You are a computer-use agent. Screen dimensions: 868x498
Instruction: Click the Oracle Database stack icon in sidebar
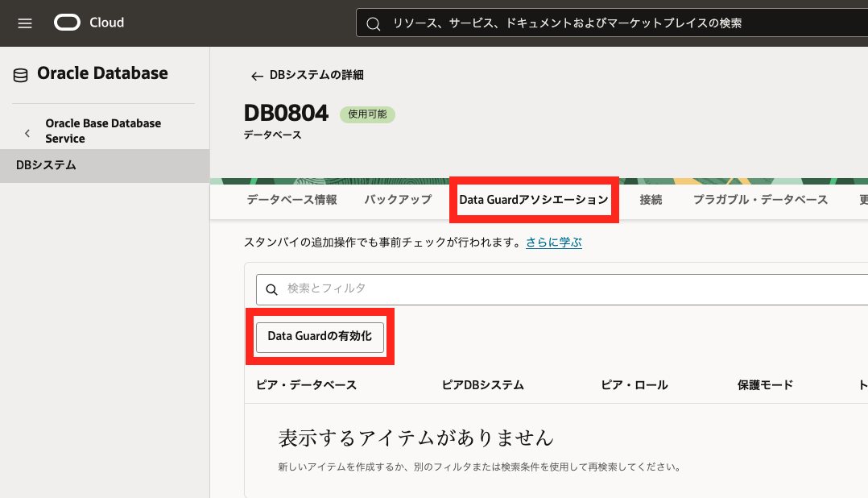(x=20, y=75)
